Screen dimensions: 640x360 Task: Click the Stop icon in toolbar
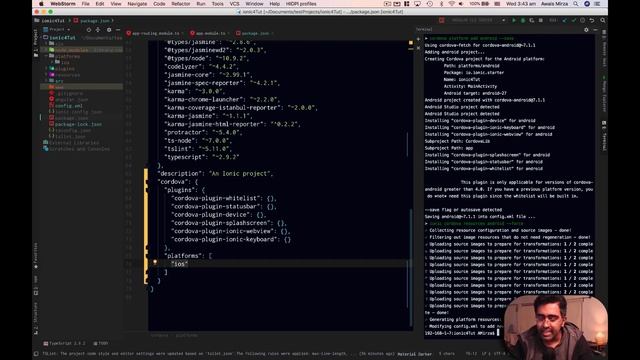click(x=541, y=20)
